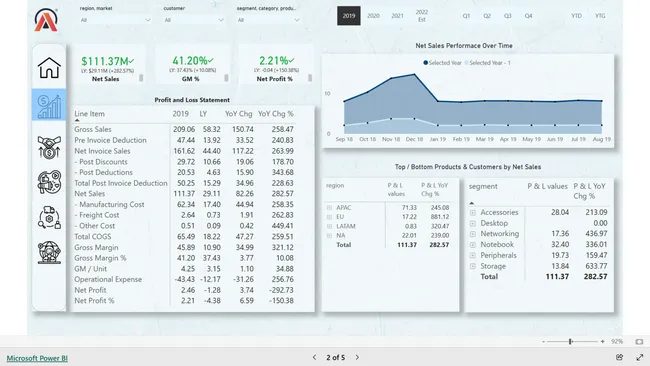Click the Operational Expense line item

point(108,279)
